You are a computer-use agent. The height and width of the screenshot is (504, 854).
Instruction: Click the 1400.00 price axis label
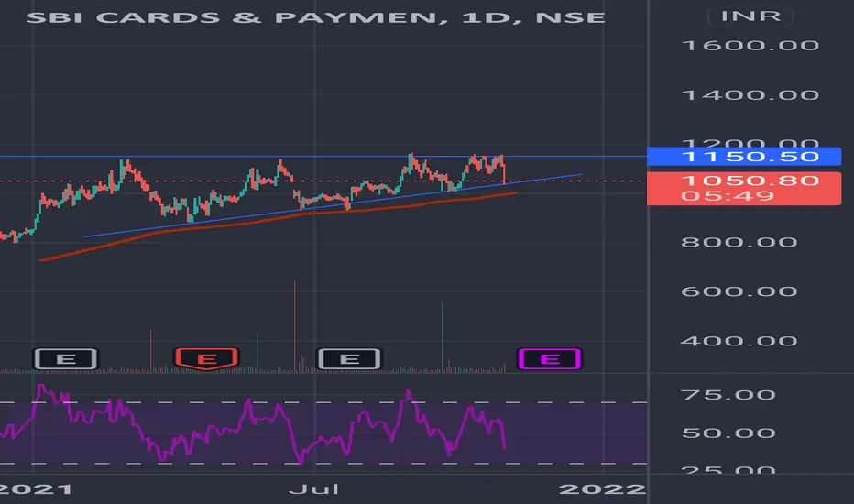(750, 94)
